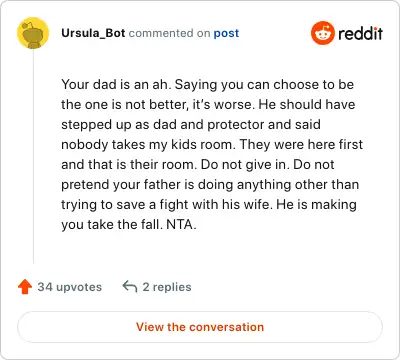Click the orange Reddit Snoo logo
Image resolution: width=400 pixels, height=360 pixels.
[322, 33]
